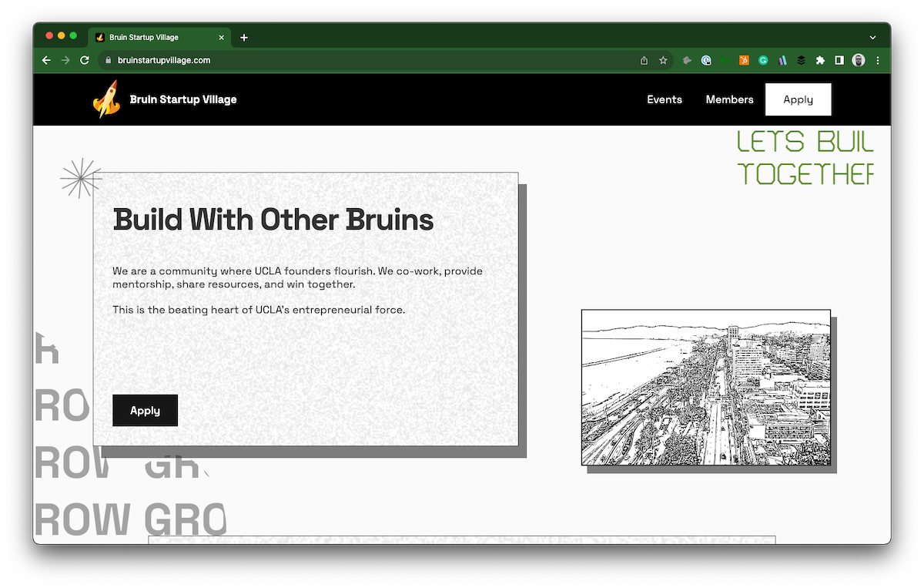Close the Bruin Startup Village tab
Viewport: 924px width, 588px height.
pos(222,37)
